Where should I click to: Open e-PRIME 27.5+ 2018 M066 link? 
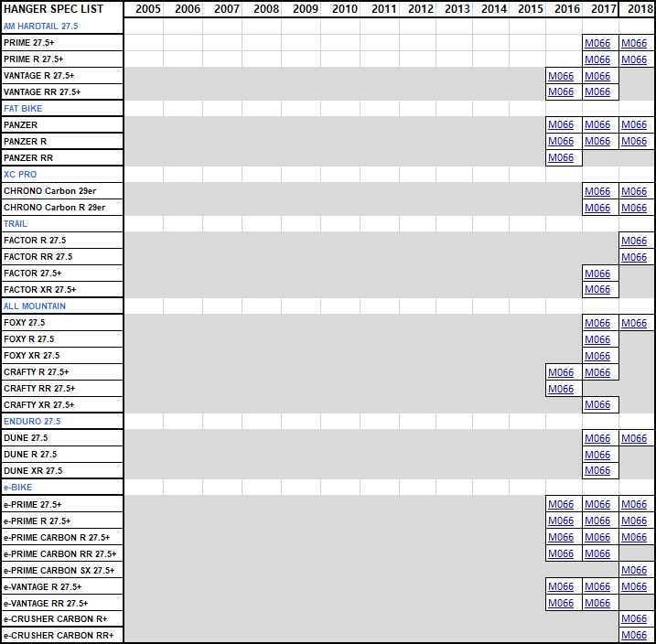pos(634,504)
